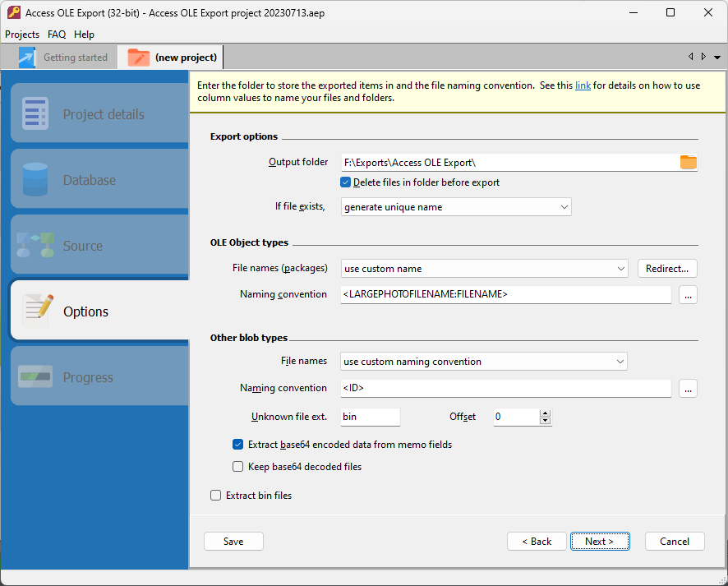Image resolution: width=728 pixels, height=586 pixels.
Task: Open the naming details link
Action: click(x=583, y=85)
